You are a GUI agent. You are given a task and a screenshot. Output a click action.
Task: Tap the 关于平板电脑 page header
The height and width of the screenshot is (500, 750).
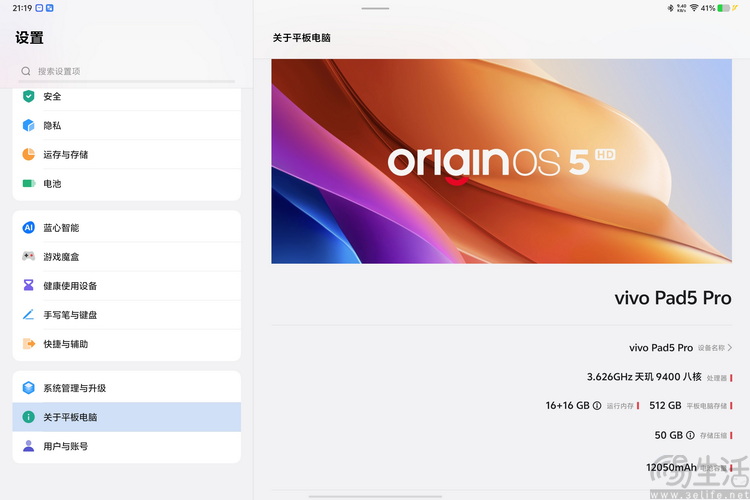point(302,38)
